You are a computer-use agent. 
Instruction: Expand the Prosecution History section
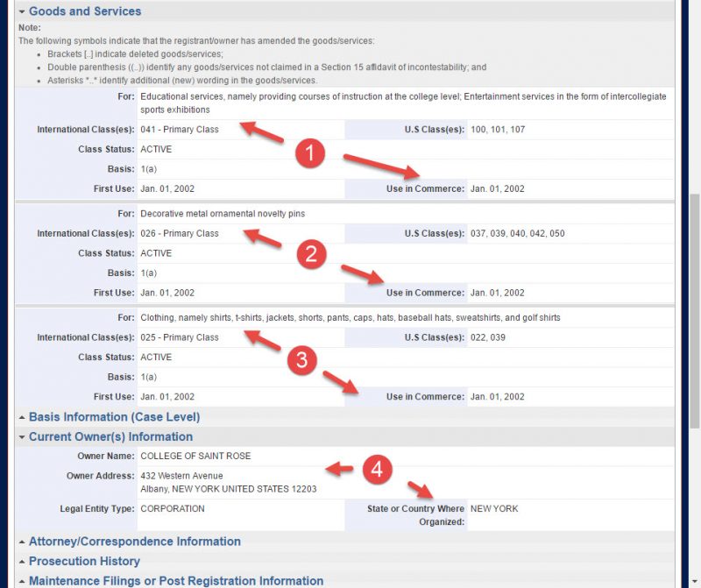pos(82,561)
